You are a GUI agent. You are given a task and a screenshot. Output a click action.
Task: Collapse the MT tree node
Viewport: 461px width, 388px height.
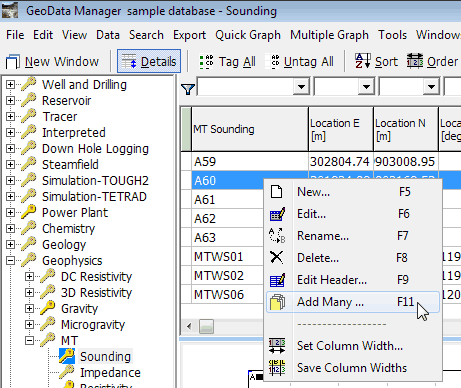click(29, 341)
